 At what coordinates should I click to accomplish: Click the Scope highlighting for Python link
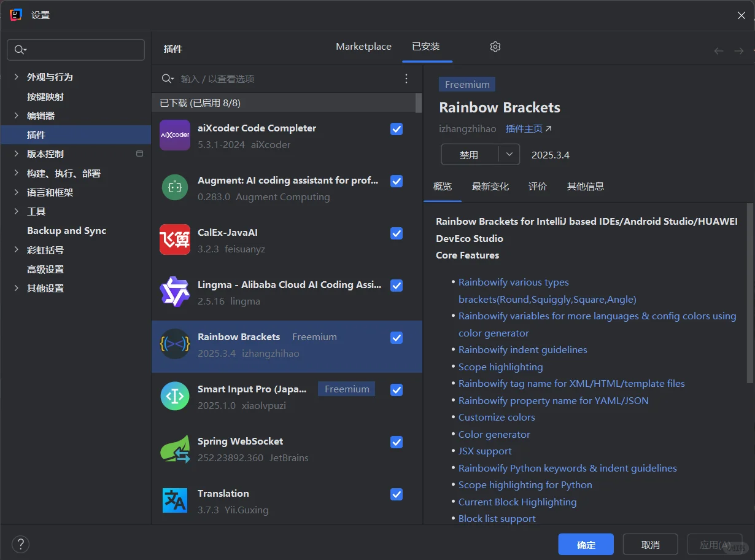coord(525,485)
